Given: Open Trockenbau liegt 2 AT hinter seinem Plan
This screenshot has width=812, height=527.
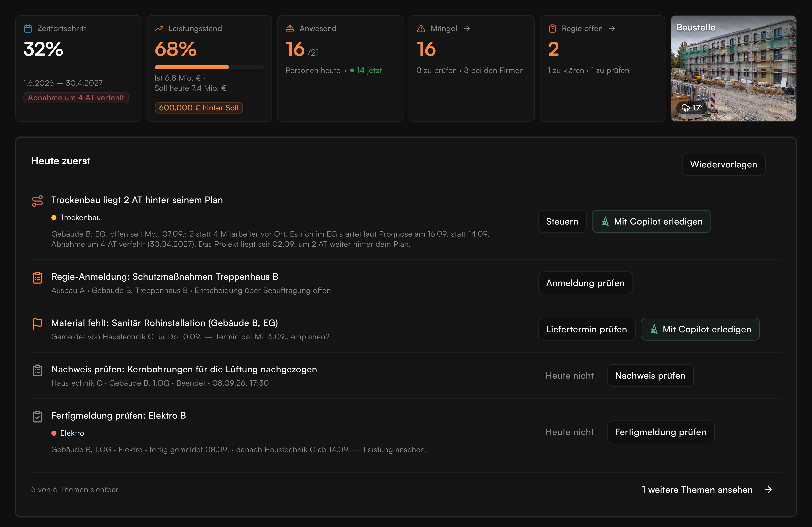Looking at the screenshot, I should pos(137,200).
